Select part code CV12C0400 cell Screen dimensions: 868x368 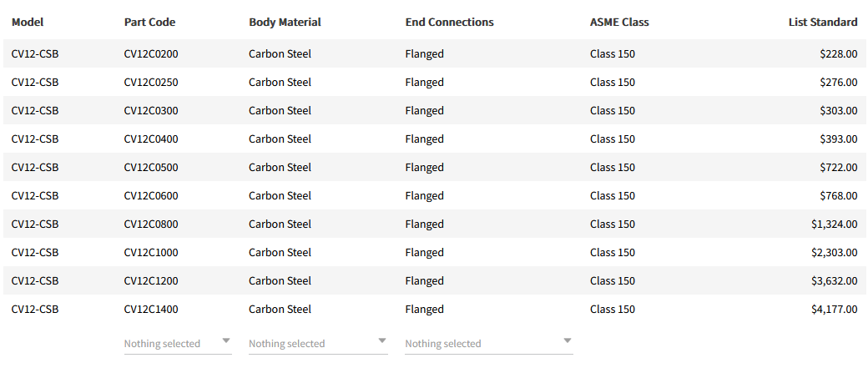tap(151, 139)
